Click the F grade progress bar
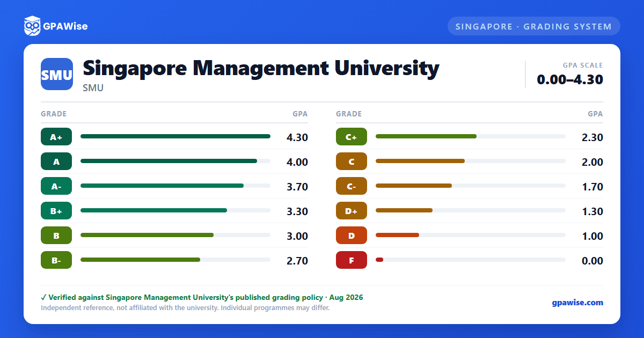The height and width of the screenshot is (338, 644). tap(471, 260)
